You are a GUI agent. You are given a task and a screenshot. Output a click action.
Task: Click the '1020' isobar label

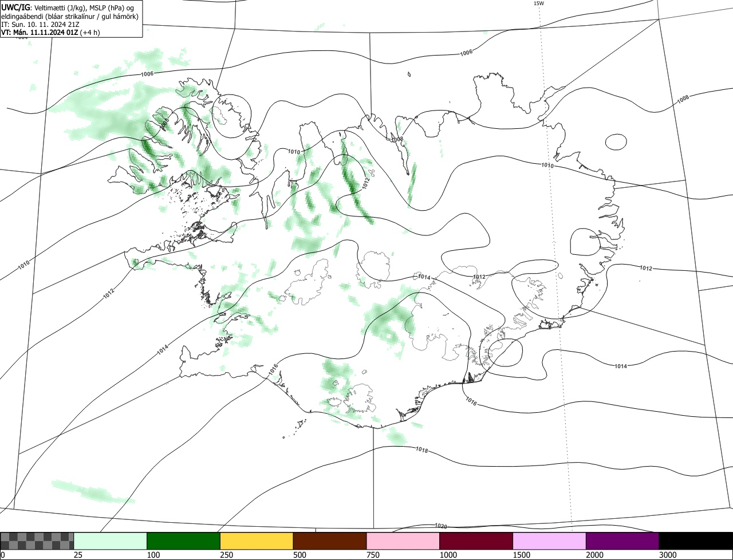(x=440, y=526)
